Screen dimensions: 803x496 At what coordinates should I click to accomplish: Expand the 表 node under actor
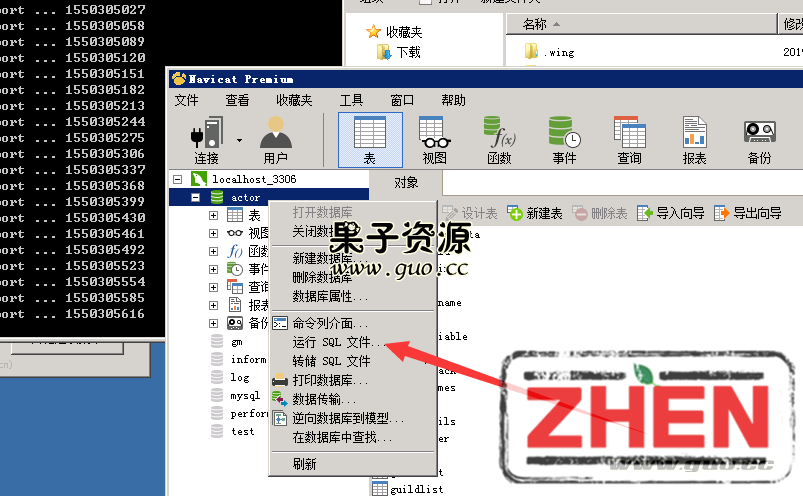coord(213,215)
